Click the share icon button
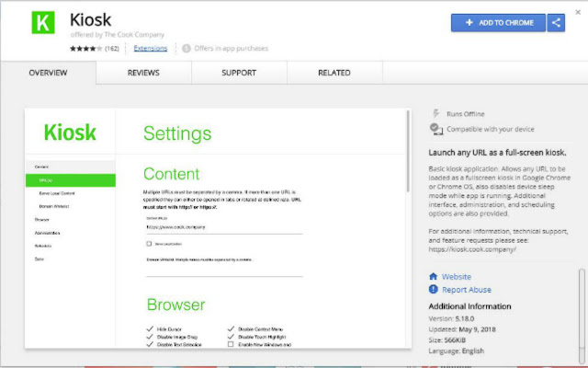588x368 pixels. pos(556,22)
